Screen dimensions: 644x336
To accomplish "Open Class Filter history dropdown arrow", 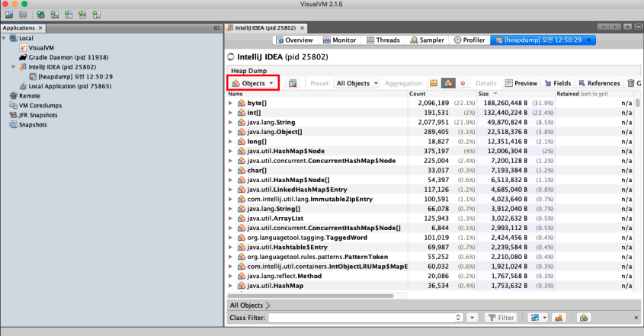I will [472, 318].
